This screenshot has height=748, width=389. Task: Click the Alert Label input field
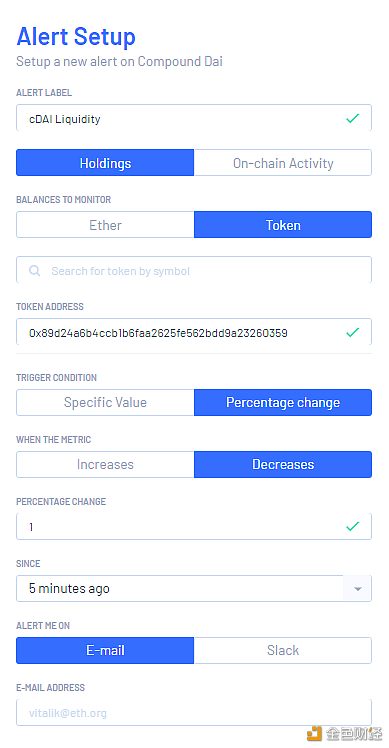coord(194,118)
